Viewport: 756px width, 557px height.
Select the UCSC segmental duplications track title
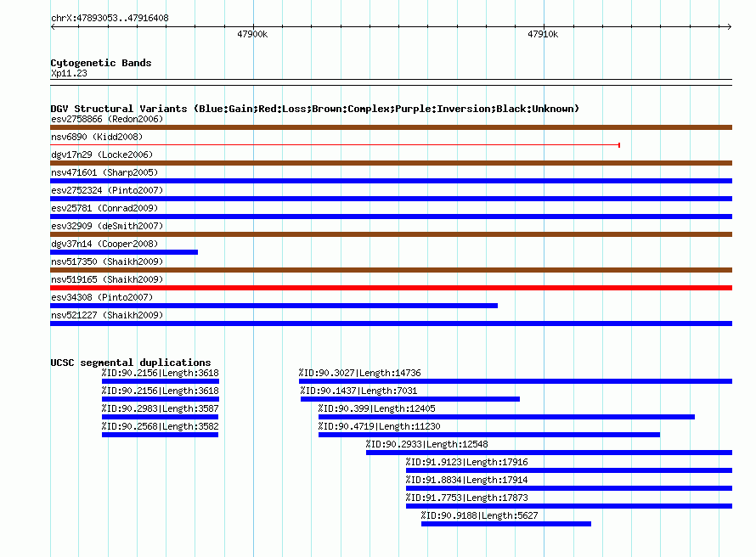[x=131, y=363]
